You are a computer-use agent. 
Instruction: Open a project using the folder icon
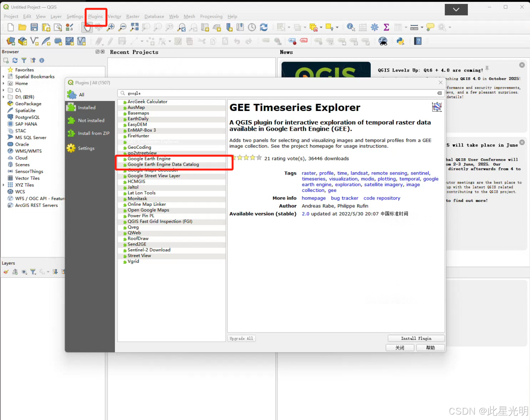coord(22,27)
